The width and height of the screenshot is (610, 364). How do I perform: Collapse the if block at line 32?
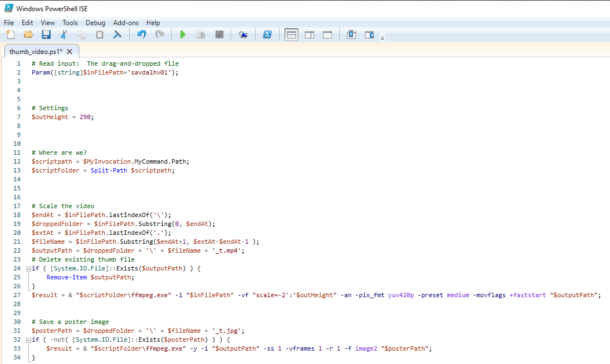pos(28,340)
